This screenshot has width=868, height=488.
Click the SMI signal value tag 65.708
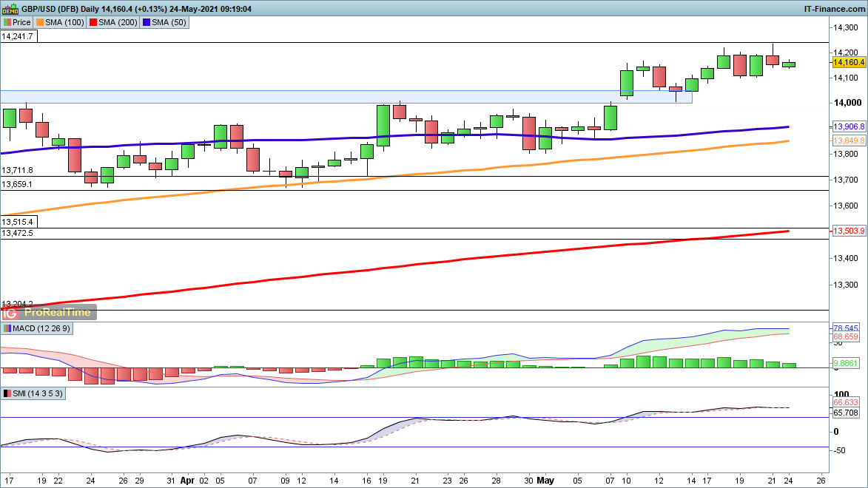(846, 413)
